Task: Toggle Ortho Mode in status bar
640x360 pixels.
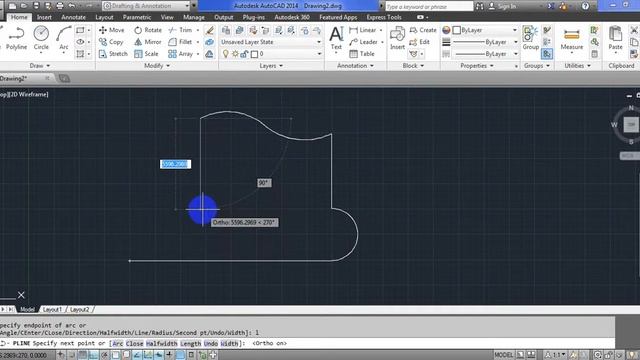Action: click(x=93, y=355)
